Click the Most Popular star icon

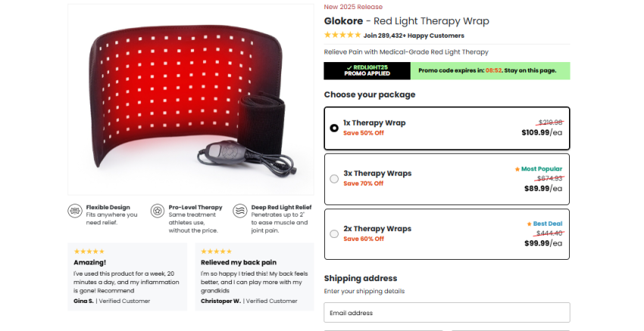(517, 169)
